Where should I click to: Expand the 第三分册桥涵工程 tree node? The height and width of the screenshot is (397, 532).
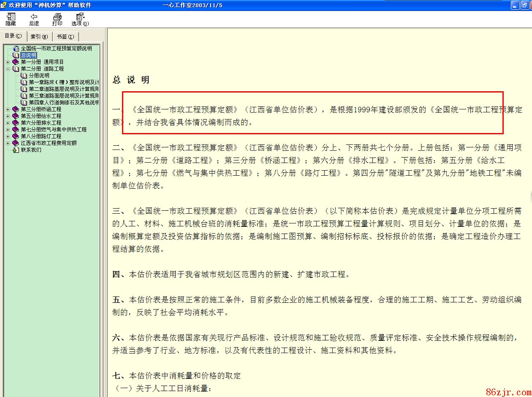(8, 109)
